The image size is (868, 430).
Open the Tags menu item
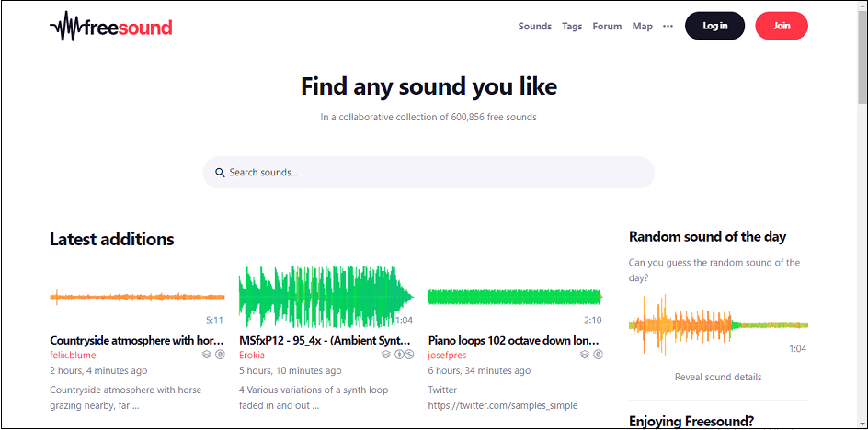click(x=572, y=26)
